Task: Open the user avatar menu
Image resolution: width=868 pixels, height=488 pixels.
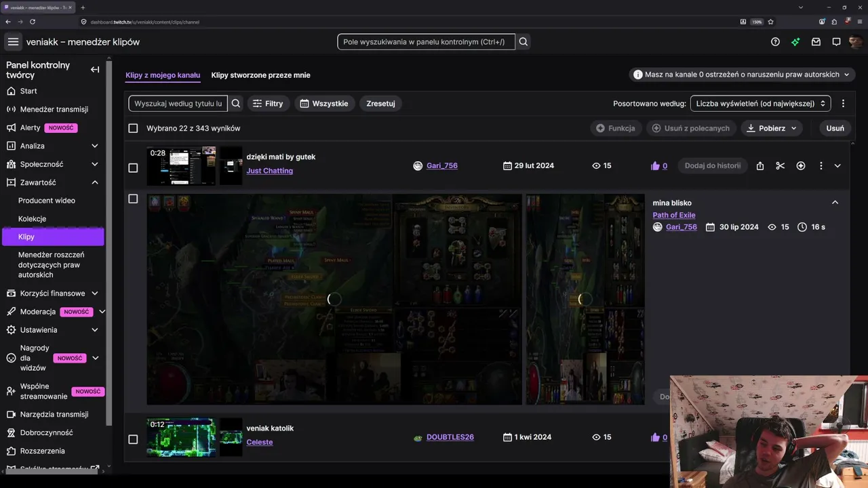Action: (x=856, y=42)
